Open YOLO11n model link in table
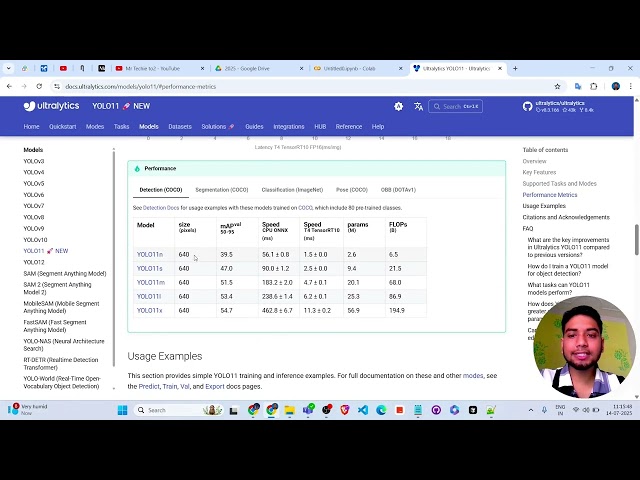Viewport: 640px width, 480px height. pyautogui.click(x=150, y=254)
